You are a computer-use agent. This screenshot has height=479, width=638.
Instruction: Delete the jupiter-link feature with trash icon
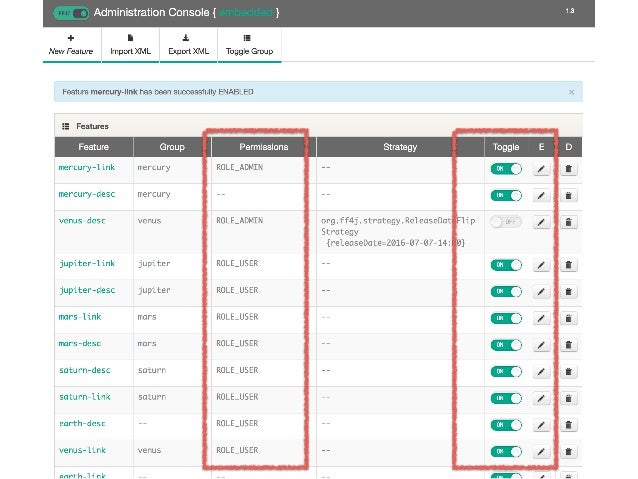pyautogui.click(x=568, y=265)
